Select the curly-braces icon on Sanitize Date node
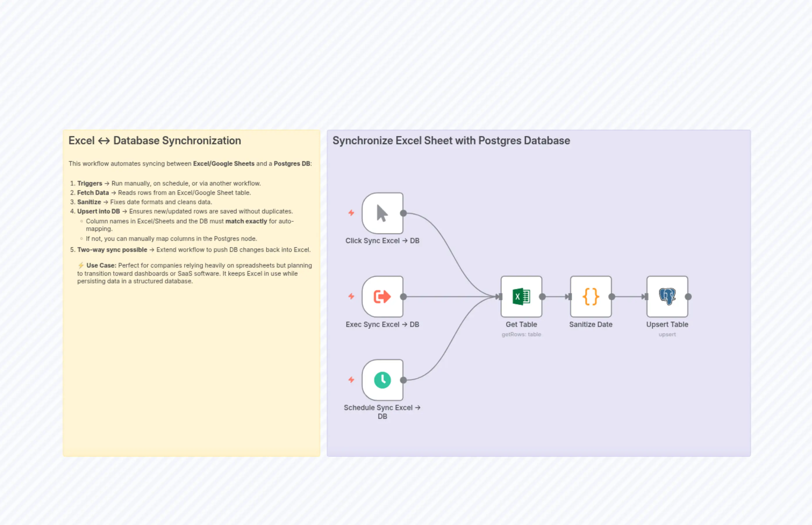The height and width of the screenshot is (525, 812). click(590, 297)
